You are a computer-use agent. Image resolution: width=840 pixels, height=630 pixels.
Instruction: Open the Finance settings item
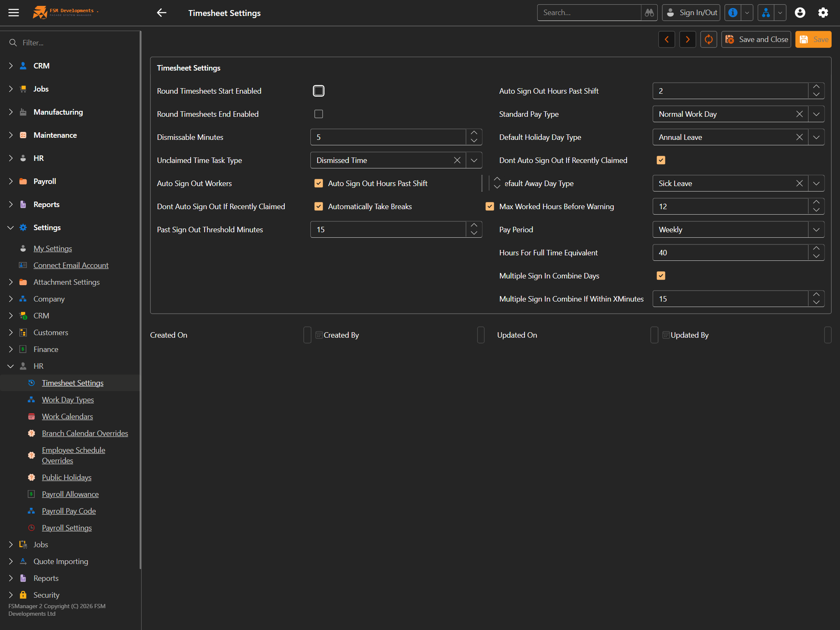[x=46, y=349]
